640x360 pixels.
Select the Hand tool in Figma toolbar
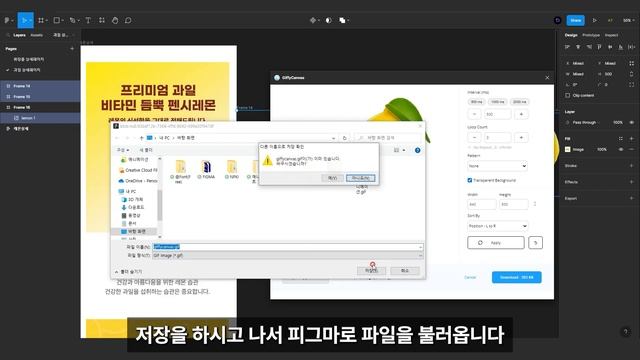click(x=115, y=20)
